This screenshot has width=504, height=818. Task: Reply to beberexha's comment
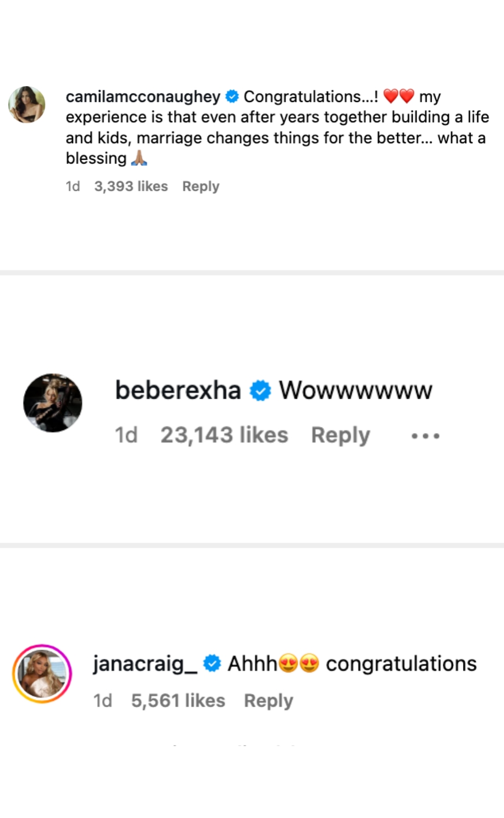coord(340,435)
